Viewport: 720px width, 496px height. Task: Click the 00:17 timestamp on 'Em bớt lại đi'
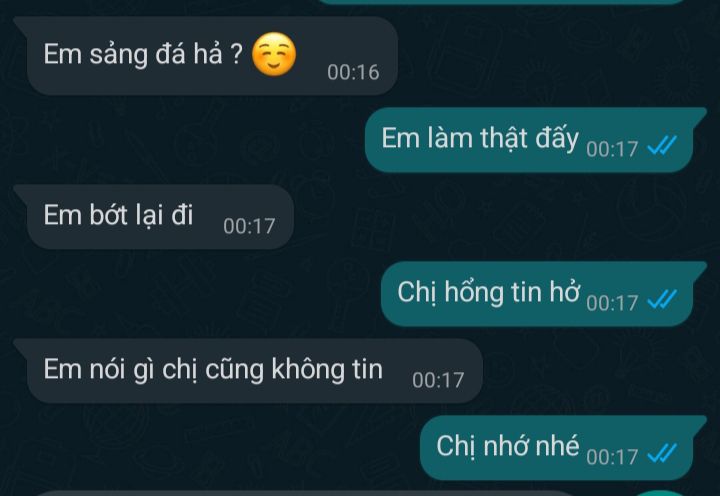click(249, 226)
